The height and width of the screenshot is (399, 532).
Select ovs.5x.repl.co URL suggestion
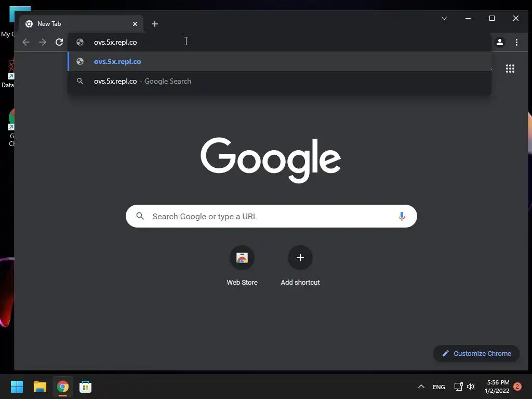pyautogui.click(x=280, y=61)
